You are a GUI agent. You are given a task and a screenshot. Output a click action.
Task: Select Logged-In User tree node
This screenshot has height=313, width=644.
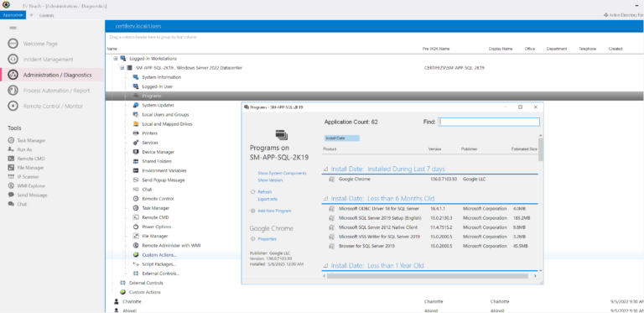157,86
